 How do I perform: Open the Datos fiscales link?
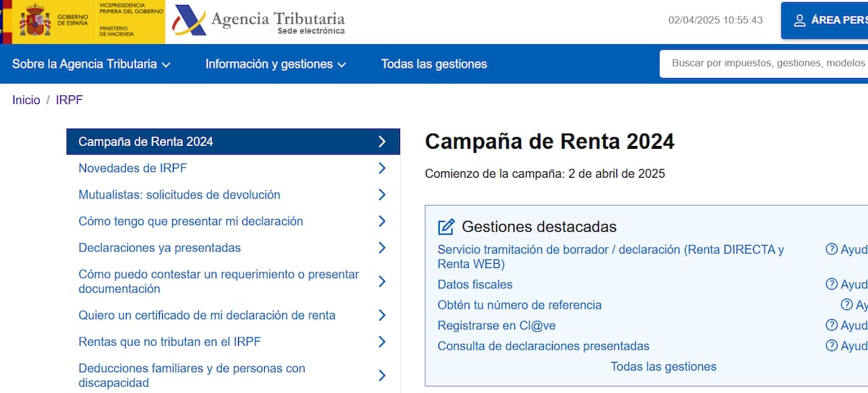point(475,285)
